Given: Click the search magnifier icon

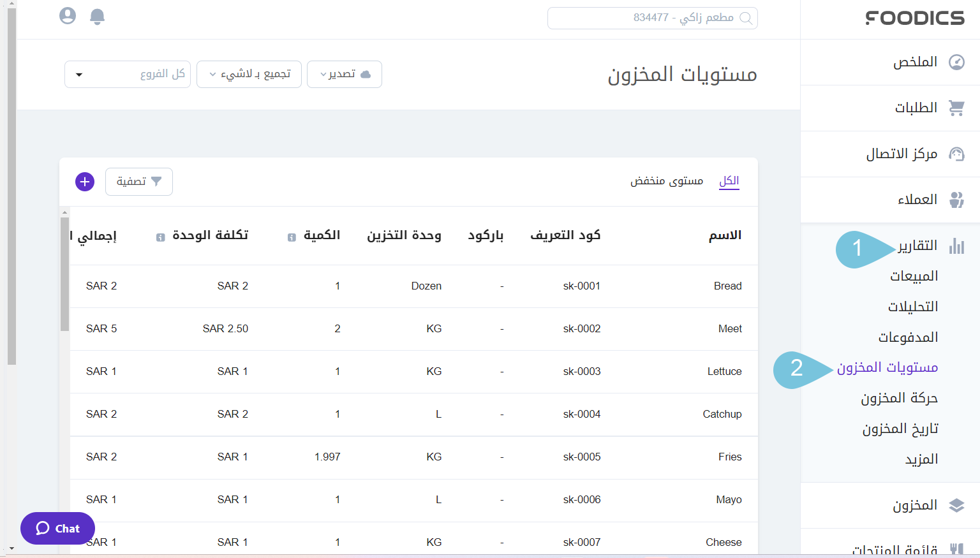Looking at the screenshot, I should (x=745, y=18).
